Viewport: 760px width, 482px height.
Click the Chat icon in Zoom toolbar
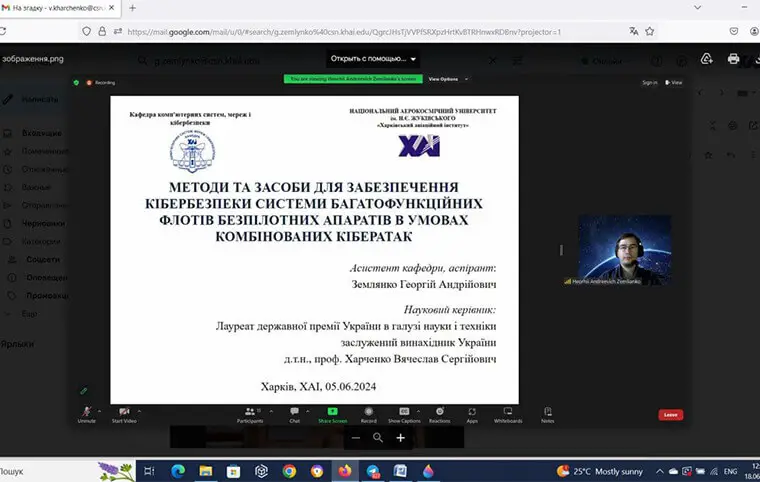[294, 411]
